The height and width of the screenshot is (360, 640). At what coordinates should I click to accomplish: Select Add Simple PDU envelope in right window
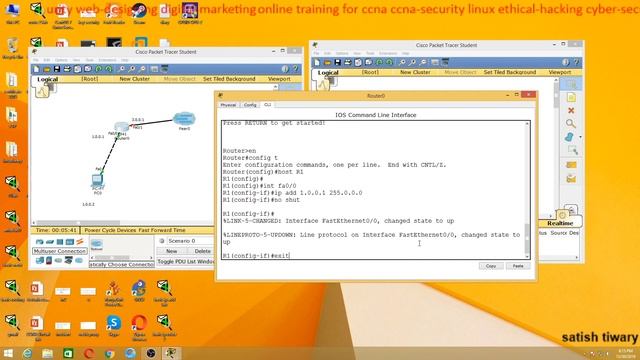coord(571,165)
